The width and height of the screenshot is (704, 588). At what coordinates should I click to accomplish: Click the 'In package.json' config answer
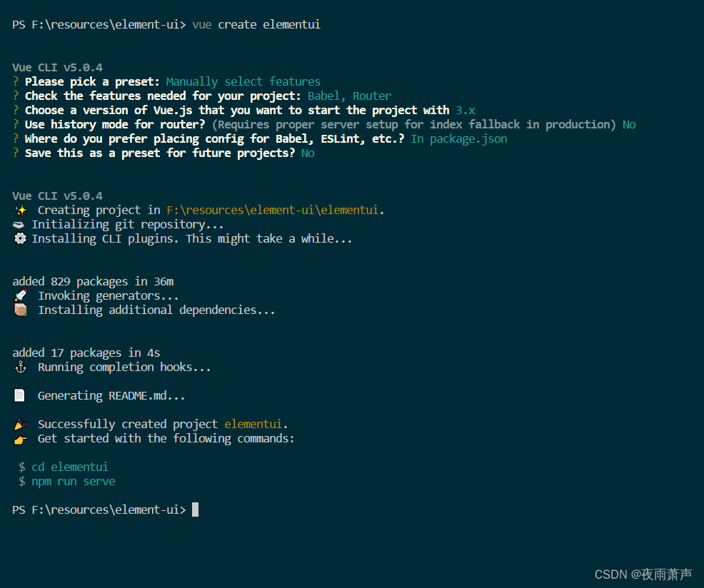click(x=459, y=139)
